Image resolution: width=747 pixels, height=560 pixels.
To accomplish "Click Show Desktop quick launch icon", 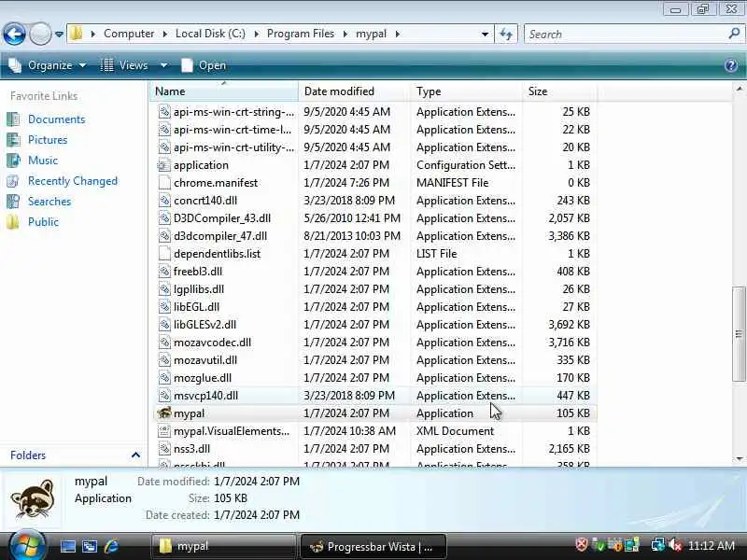I will click(67, 546).
